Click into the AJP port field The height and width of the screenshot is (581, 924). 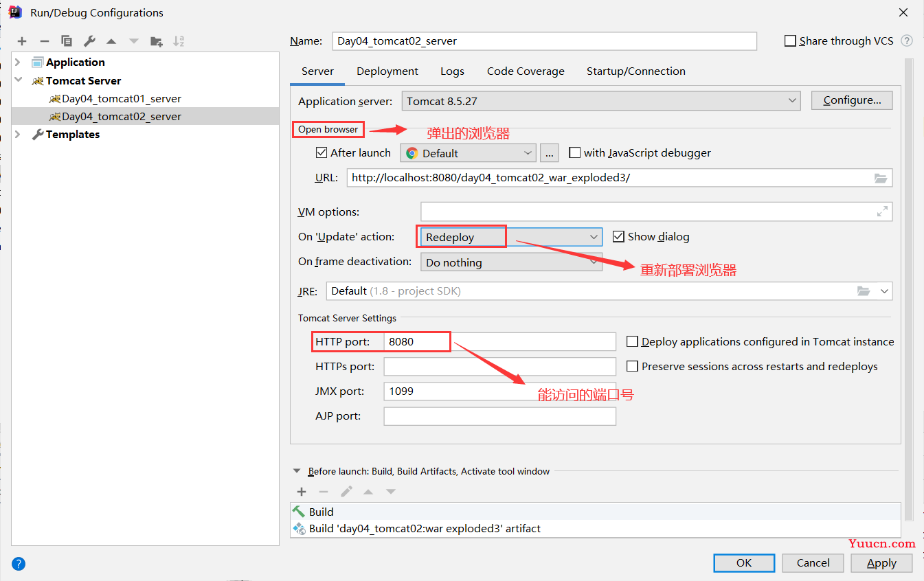click(x=499, y=416)
